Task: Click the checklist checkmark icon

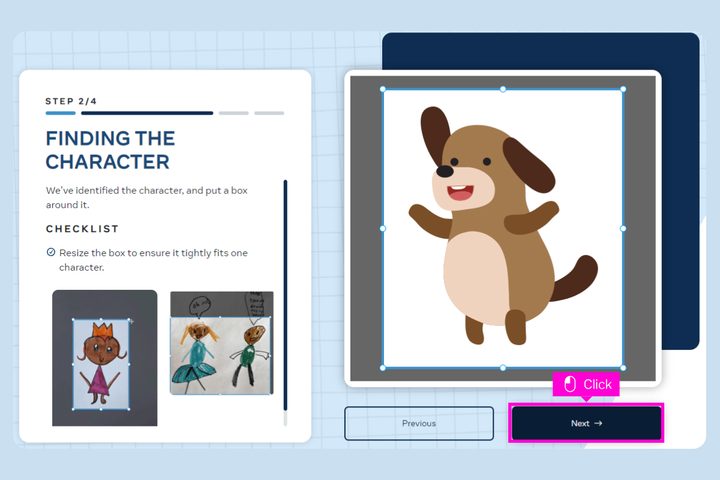Action: click(51, 252)
